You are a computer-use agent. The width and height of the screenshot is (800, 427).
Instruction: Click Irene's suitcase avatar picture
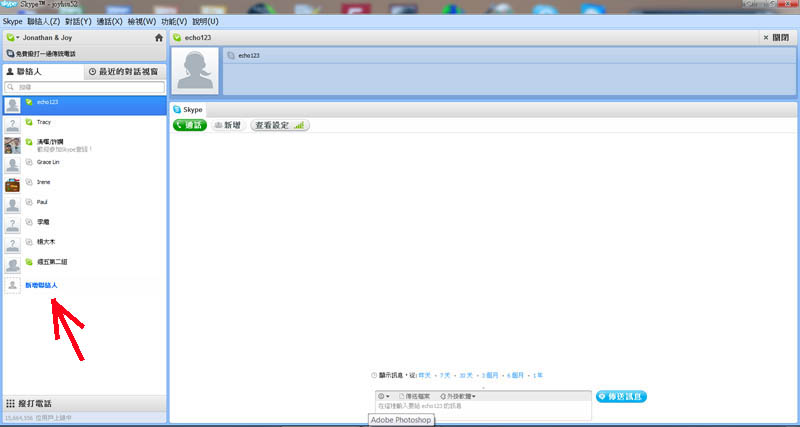tap(12, 185)
